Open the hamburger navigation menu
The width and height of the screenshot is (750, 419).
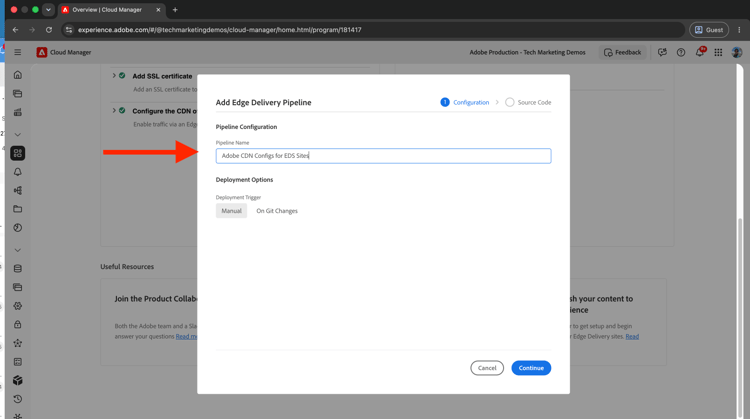(x=18, y=52)
